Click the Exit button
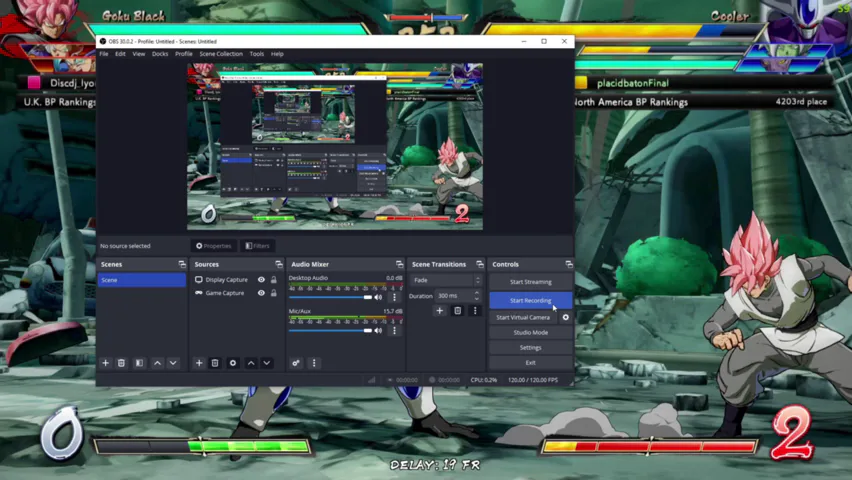The image size is (852, 480). point(530,363)
